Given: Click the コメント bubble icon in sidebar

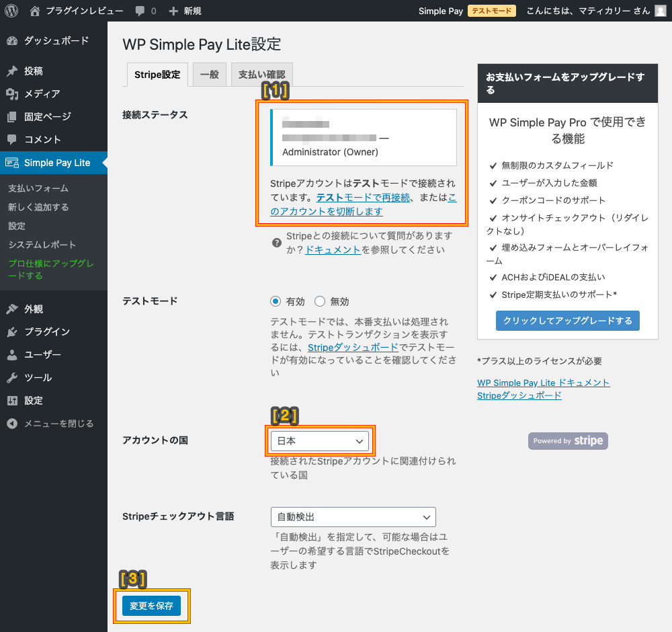Looking at the screenshot, I should coord(12,139).
